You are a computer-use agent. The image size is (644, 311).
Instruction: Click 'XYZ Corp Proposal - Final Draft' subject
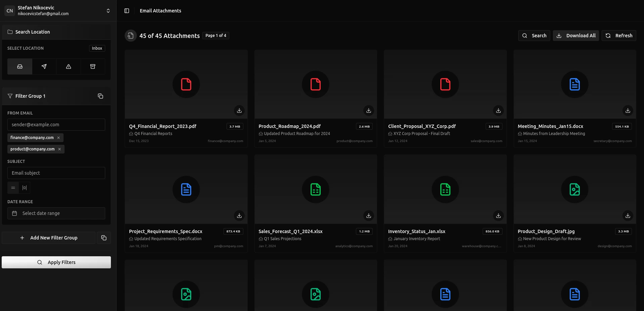click(x=422, y=134)
